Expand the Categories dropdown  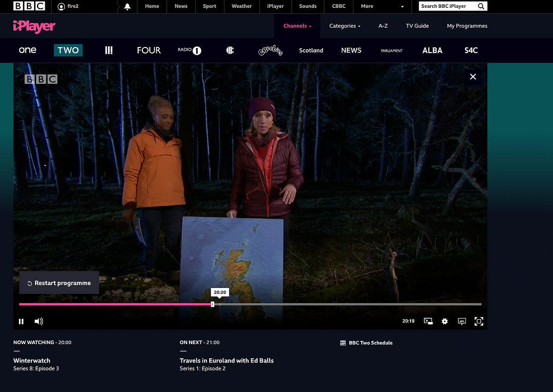click(x=345, y=26)
